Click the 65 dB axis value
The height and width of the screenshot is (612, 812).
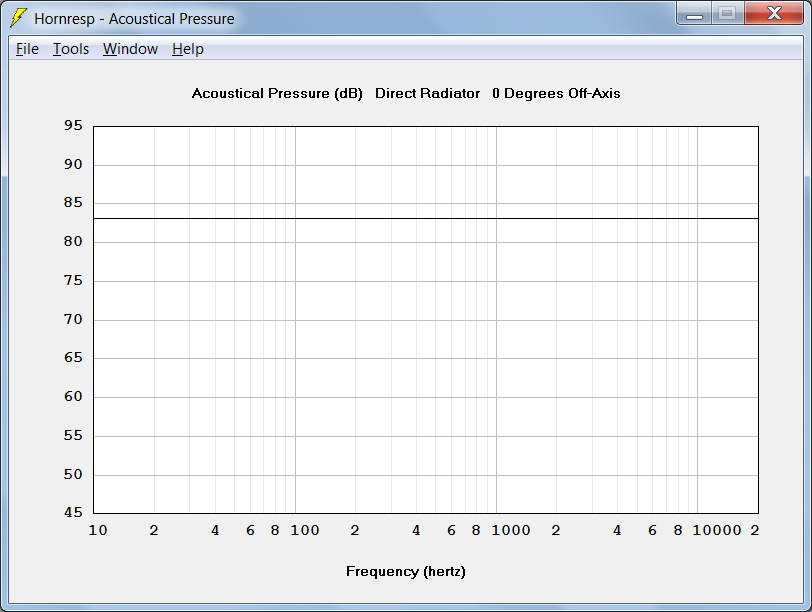pyautogui.click(x=73, y=358)
